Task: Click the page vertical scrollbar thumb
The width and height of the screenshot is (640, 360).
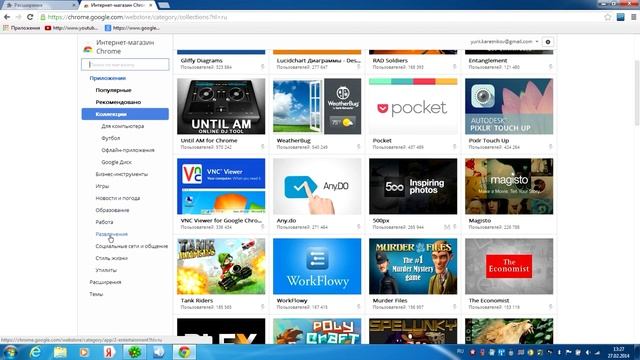Action: click(x=637, y=93)
